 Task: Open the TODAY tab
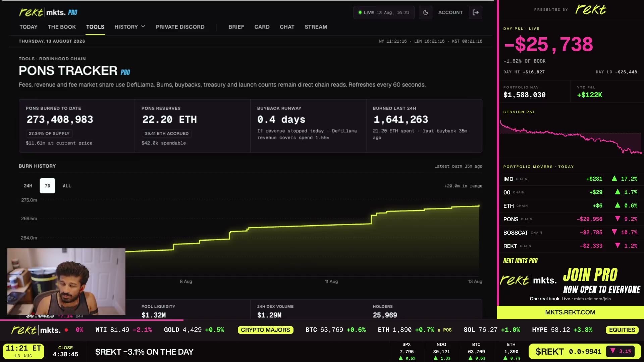coord(29,27)
